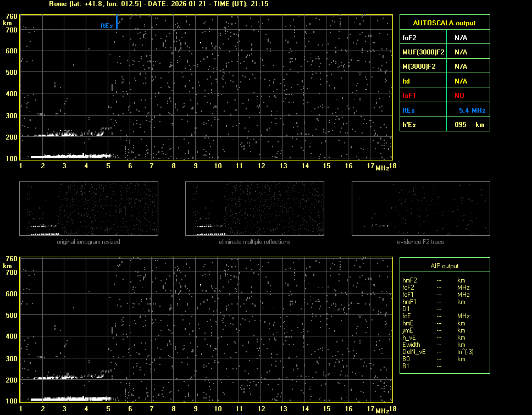The height and width of the screenshot is (415, 532).
Task: Click the Rome date and time title text
Action: (158, 4)
